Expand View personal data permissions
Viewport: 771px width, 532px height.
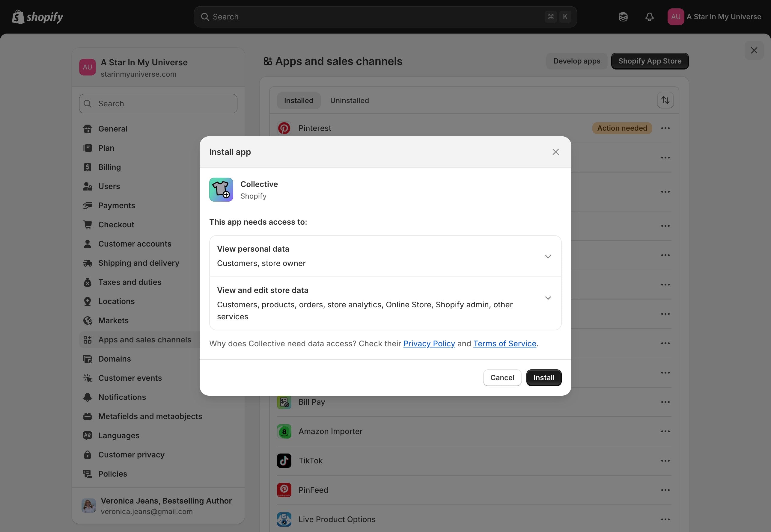(548, 256)
